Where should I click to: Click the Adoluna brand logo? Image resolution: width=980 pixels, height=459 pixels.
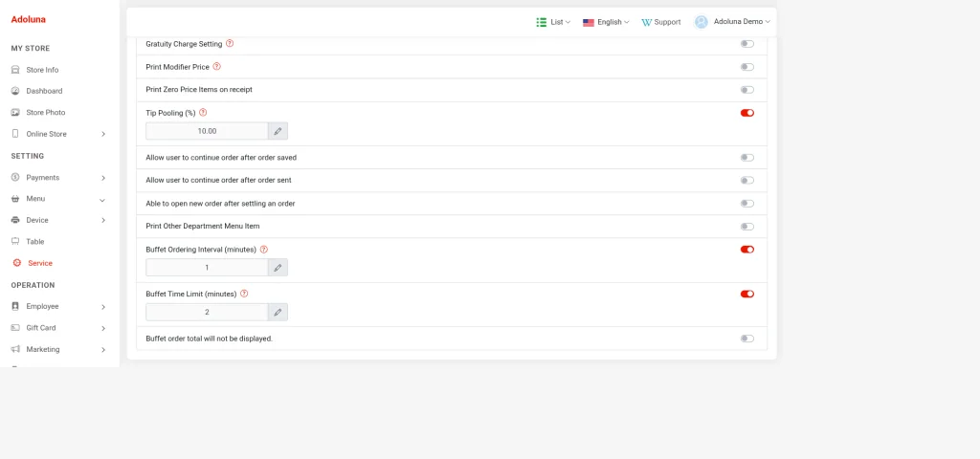[28, 19]
